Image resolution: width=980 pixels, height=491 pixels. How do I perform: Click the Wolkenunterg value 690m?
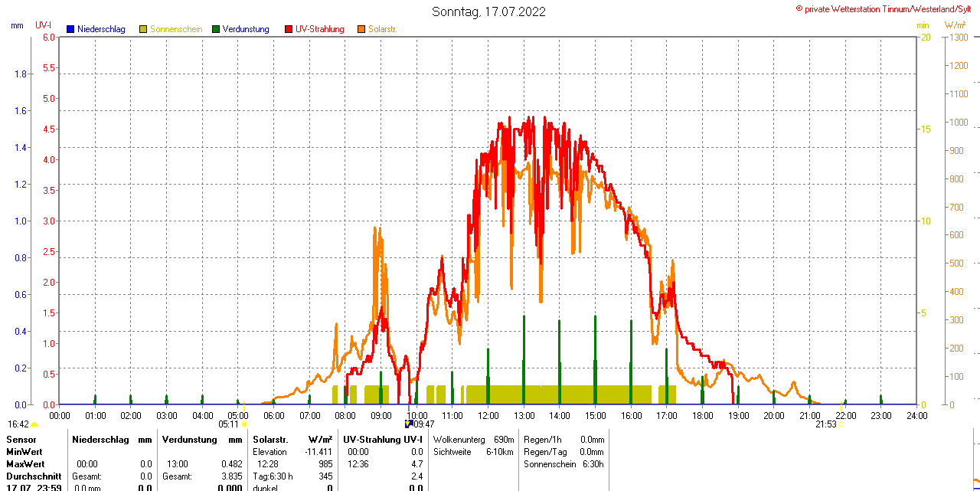coord(504,440)
